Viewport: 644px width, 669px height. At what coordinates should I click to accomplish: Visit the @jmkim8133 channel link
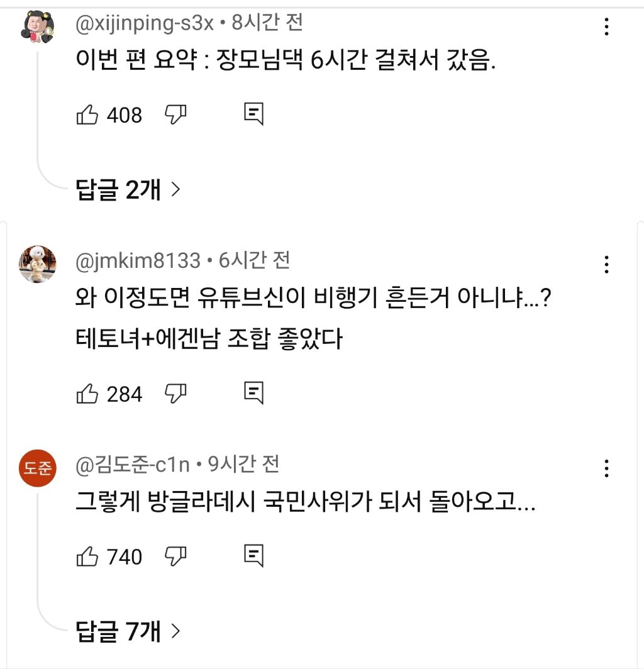pos(138,260)
